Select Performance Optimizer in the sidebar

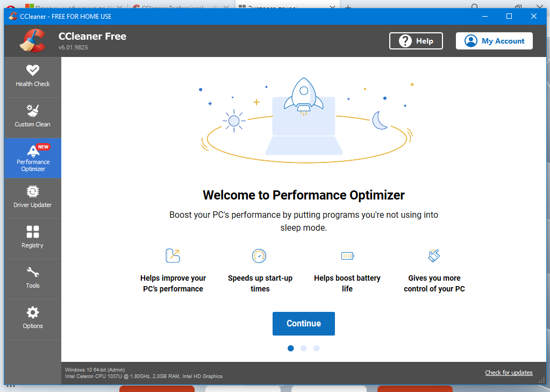[33, 158]
